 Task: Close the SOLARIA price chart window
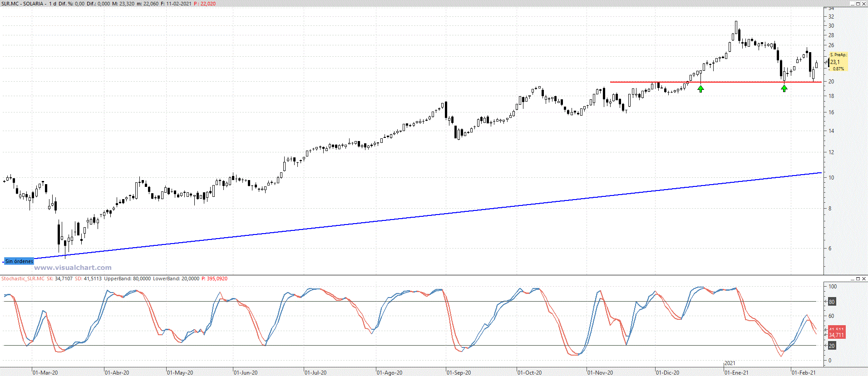click(864, 4)
